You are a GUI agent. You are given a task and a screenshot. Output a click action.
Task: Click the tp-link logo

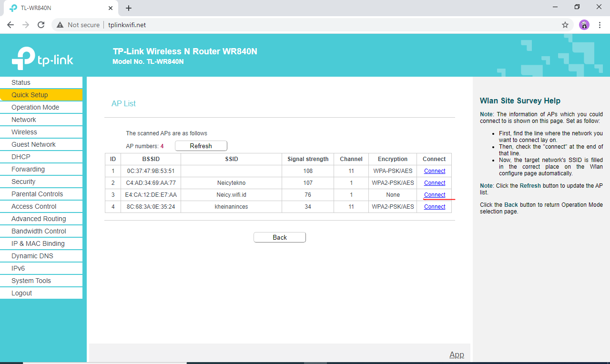click(x=42, y=59)
